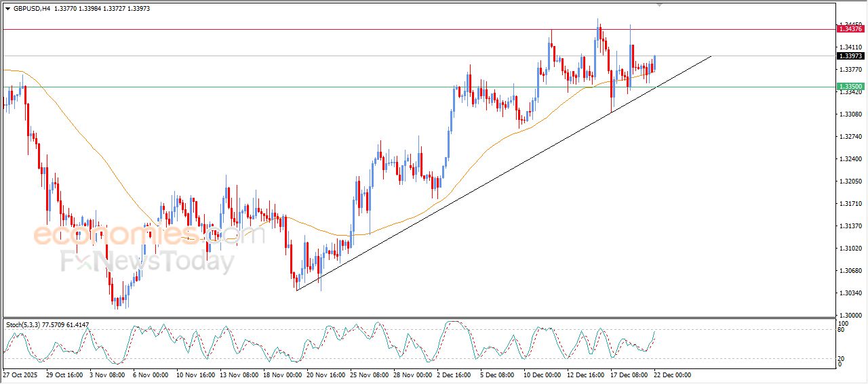Click the Stoch(5,3,3) indicator label
868x384 pixels.
pyautogui.click(x=24, y=325)
